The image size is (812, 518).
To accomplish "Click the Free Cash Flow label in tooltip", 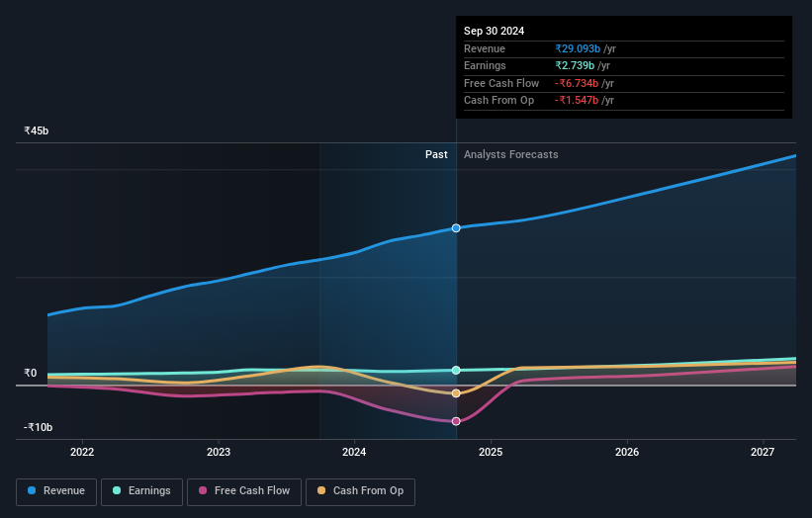I will [x=501, y=83].
